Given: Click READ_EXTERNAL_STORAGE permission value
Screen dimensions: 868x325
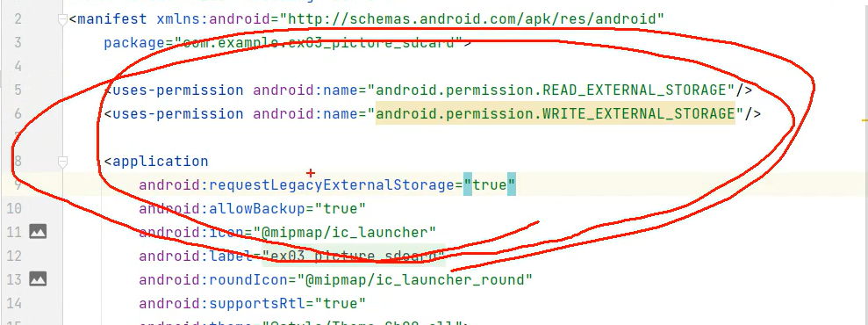Looking at the screenshot, I should 551,90.
